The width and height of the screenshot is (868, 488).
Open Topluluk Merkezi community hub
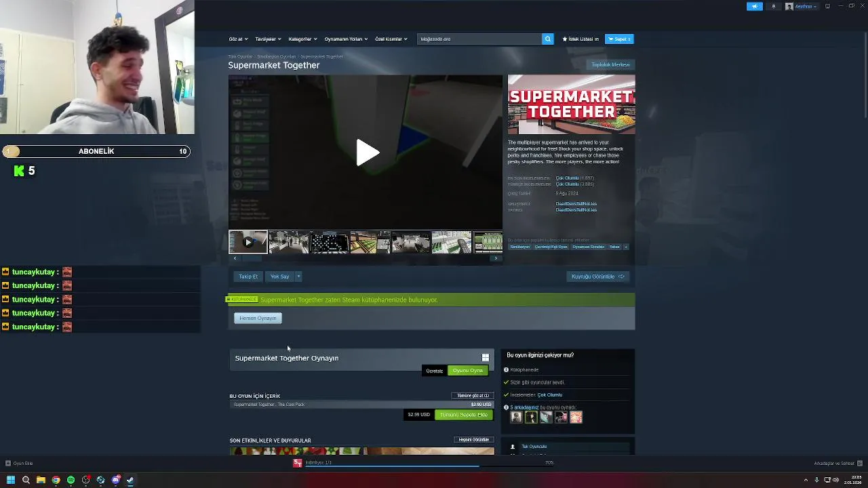(610, 65)
